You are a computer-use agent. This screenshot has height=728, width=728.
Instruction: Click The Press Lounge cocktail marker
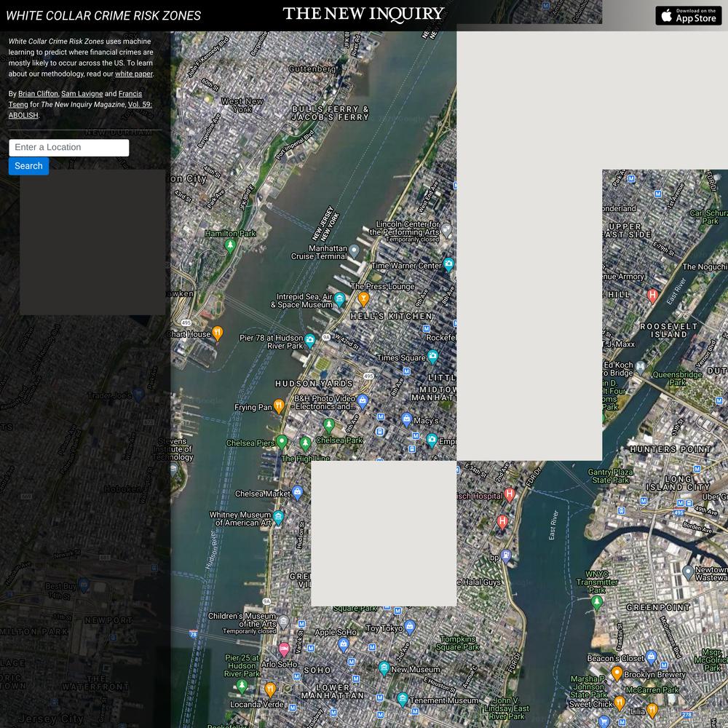[x=363, y=299]
